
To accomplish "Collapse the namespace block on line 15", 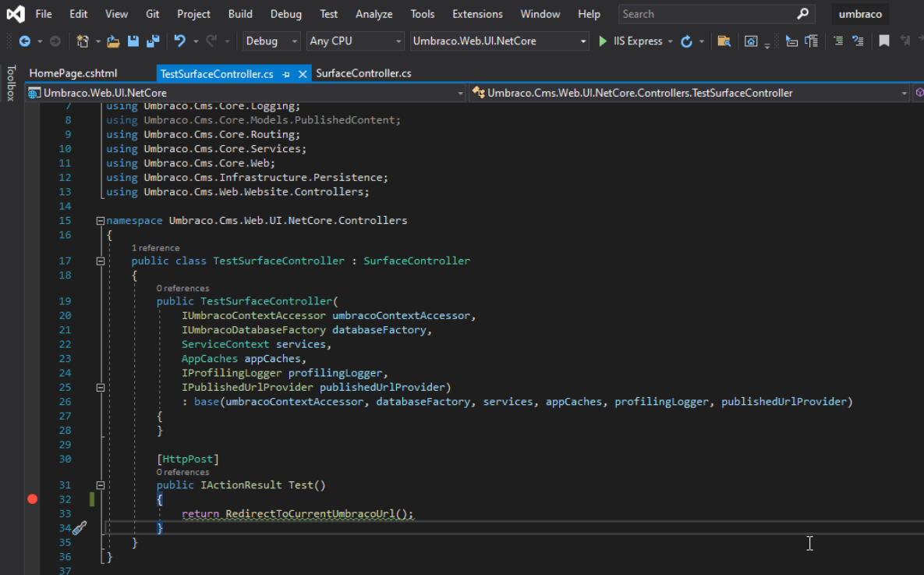I will (100, 221).
